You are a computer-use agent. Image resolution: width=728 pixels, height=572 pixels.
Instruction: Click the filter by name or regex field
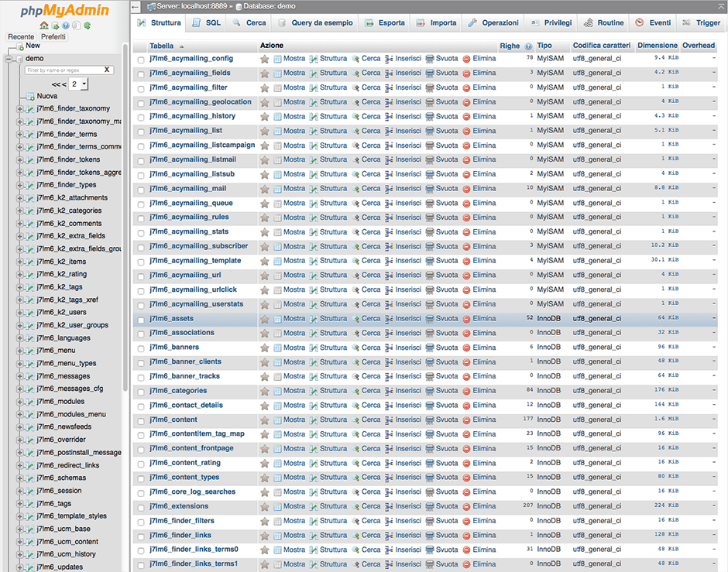(64, 70)
